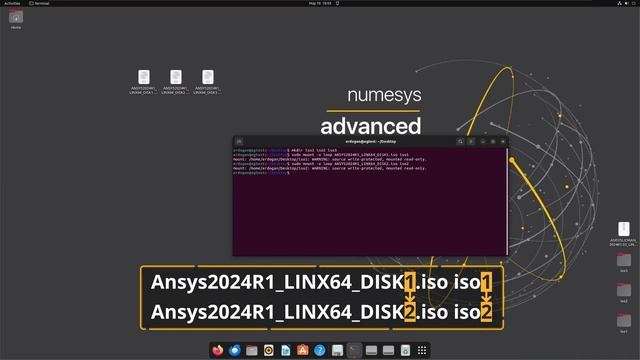
Task: Switch to the Terminal icon in the dock
Action: tap(354, 350)
